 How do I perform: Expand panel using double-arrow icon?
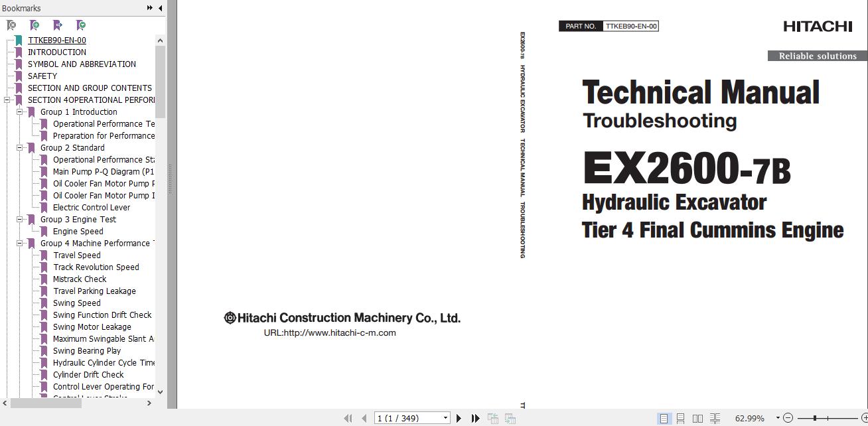(150, 8)
